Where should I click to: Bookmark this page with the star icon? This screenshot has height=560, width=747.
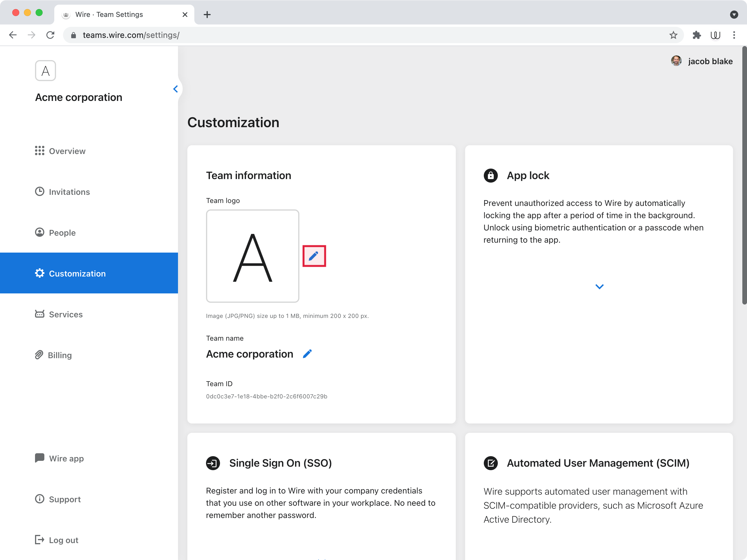(673, 35)
